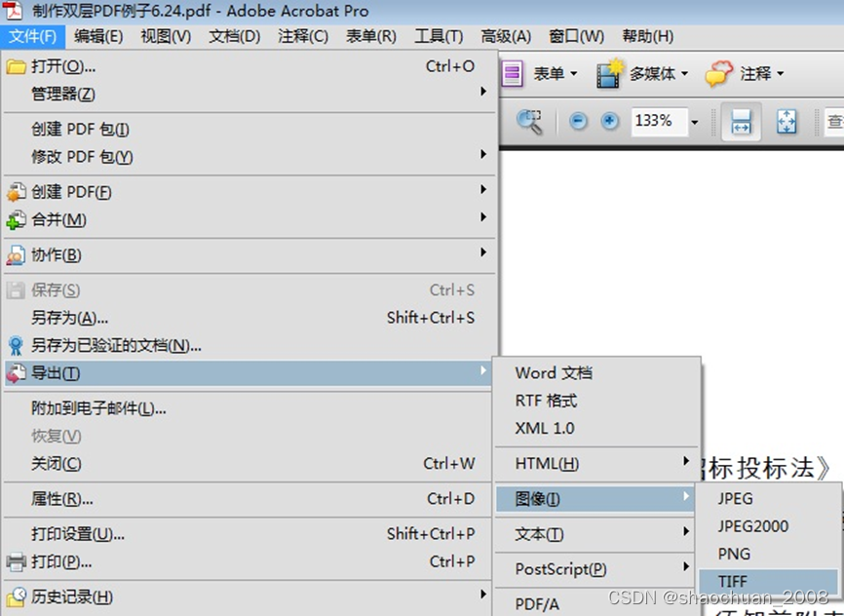The image size is (844, 616).
Task: Click the 表单 forms toolbar icon
Action: pos(513,73)
